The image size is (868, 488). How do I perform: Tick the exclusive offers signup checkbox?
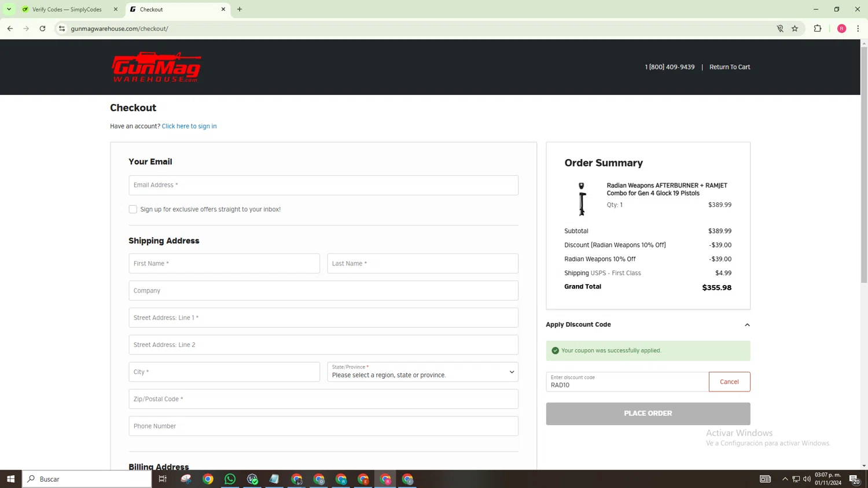(x=133, y=209)
